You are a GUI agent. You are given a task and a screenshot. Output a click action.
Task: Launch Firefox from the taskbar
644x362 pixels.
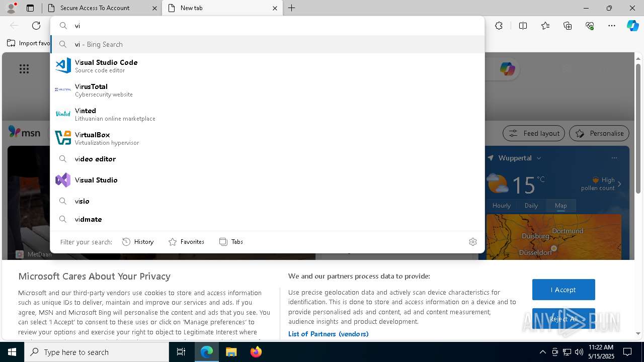point(256,352)
